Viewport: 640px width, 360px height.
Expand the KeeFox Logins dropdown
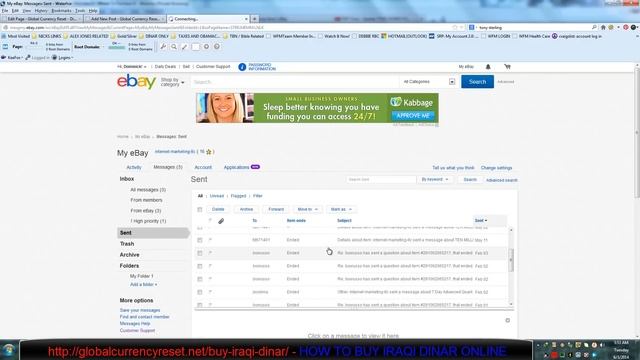pyautogui.click(x=62, y=58)
